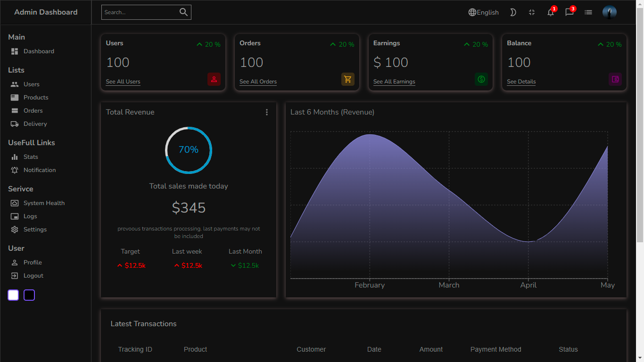Click the person icon on Users card

tap(214, 79)
